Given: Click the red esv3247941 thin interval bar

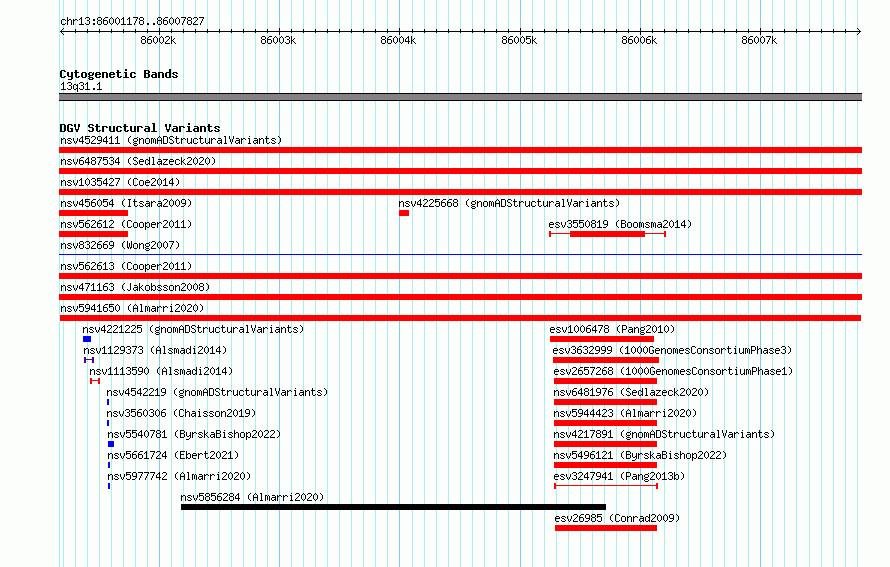Looking at the screenshot, I should (x=606, y=486).
